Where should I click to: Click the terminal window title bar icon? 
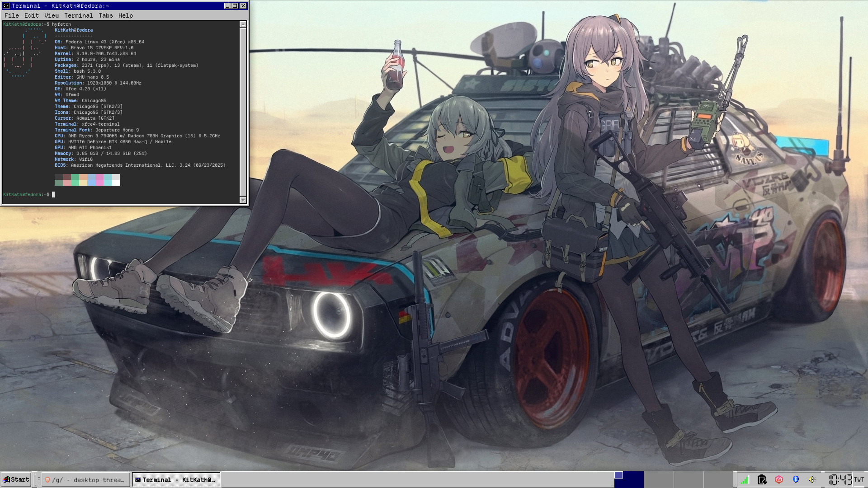pos(6,6)
